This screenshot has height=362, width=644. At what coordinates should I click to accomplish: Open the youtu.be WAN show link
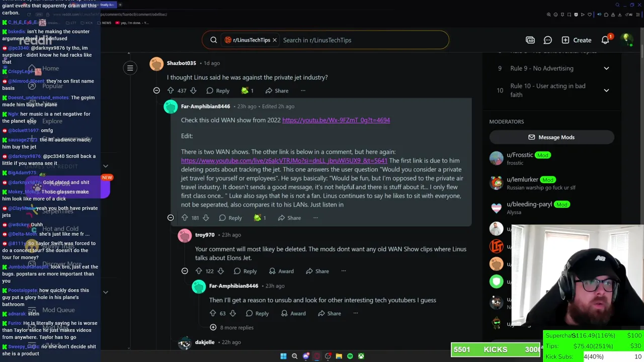(x=336, y=120)
